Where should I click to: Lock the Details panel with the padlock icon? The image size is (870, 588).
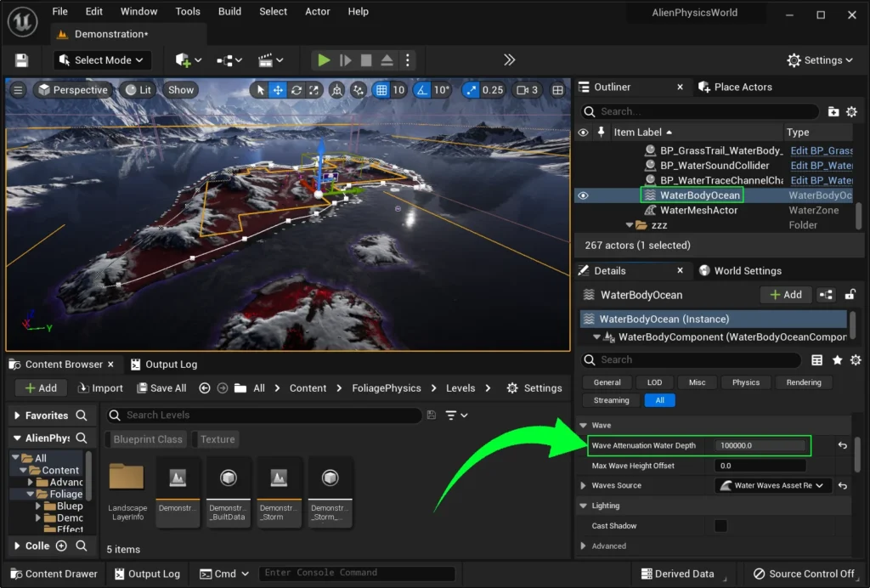coord(850,295)
